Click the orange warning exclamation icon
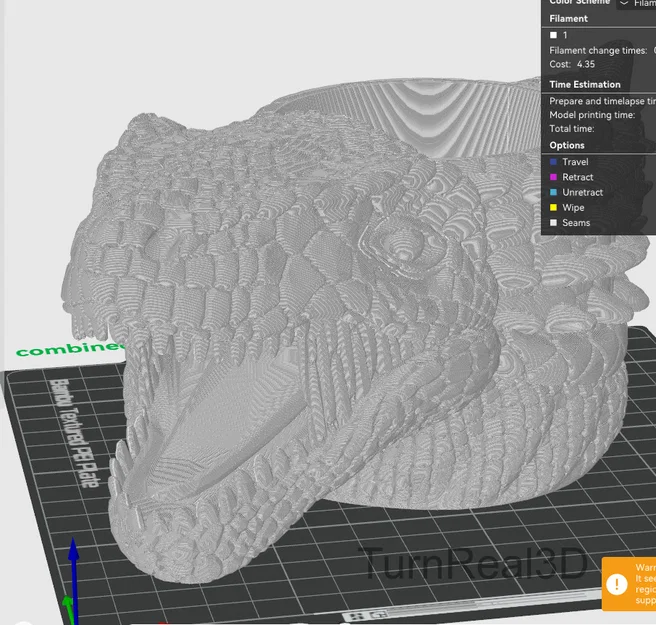Screen dimensions: 656x625 [617, 584]
